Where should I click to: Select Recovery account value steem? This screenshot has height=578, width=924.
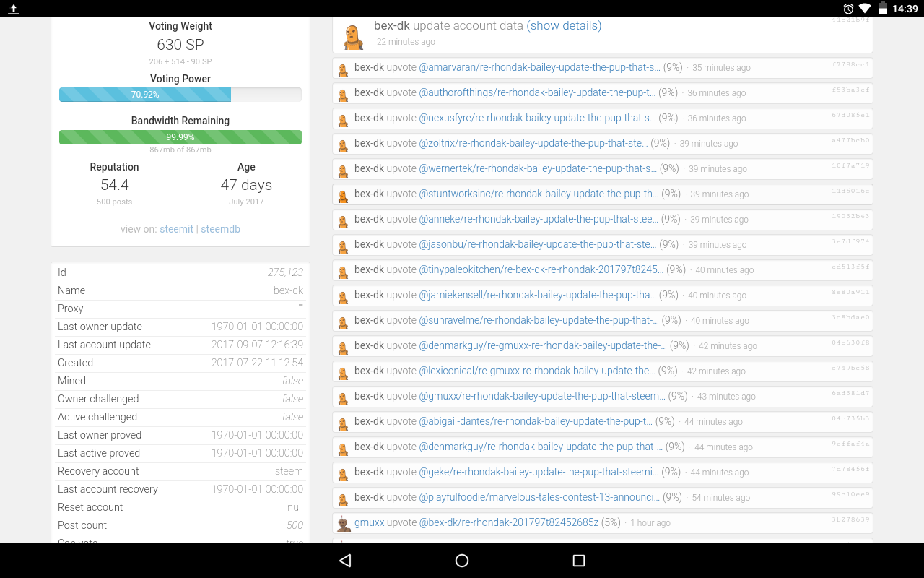click(289, 471)
